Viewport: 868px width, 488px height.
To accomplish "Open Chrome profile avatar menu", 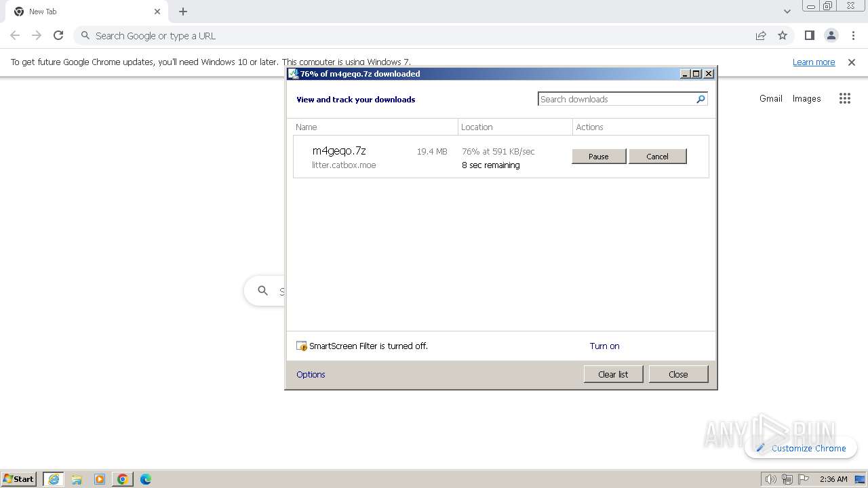I will click(831, 36).
